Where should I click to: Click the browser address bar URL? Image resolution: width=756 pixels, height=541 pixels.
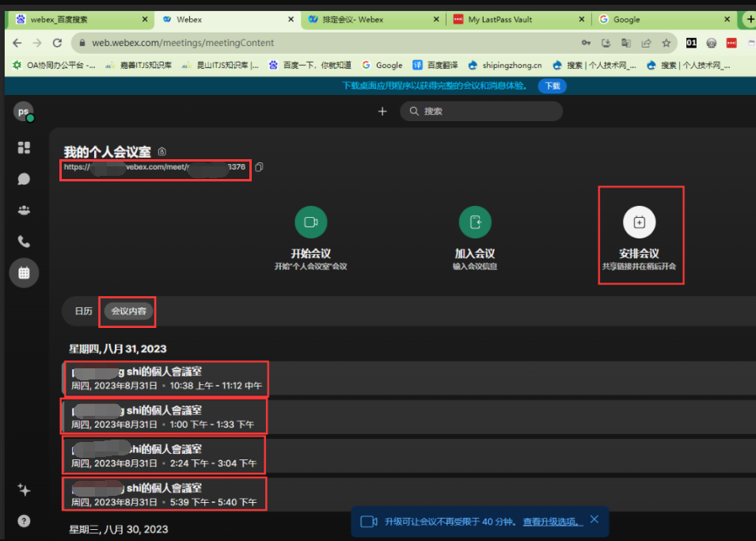pyautogui.click(x=183, y=43)
